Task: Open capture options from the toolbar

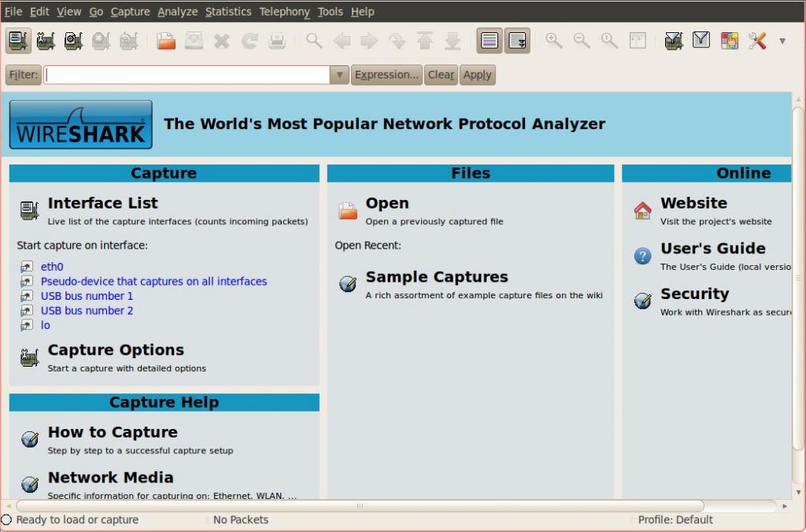Action: [46, 41]
